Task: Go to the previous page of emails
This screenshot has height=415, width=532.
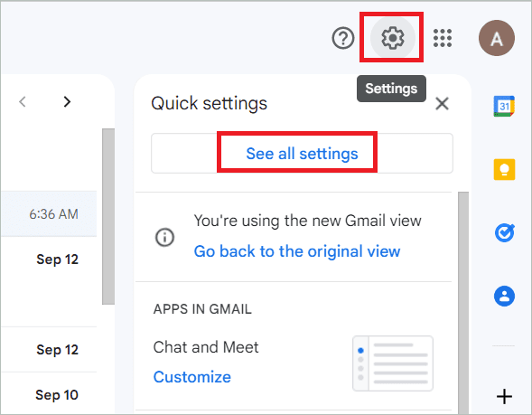Action: pyautogui.click(x=23, y=101)
